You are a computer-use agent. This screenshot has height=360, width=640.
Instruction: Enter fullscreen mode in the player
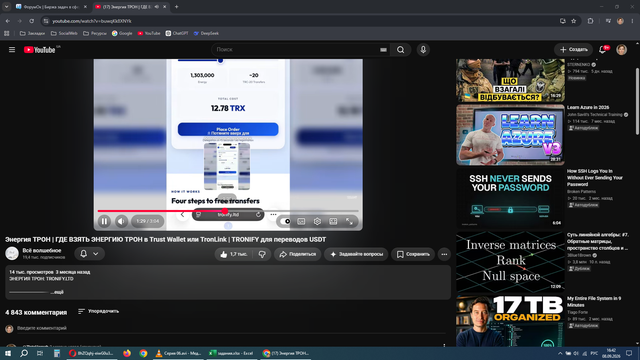click(x=349, y=221)
